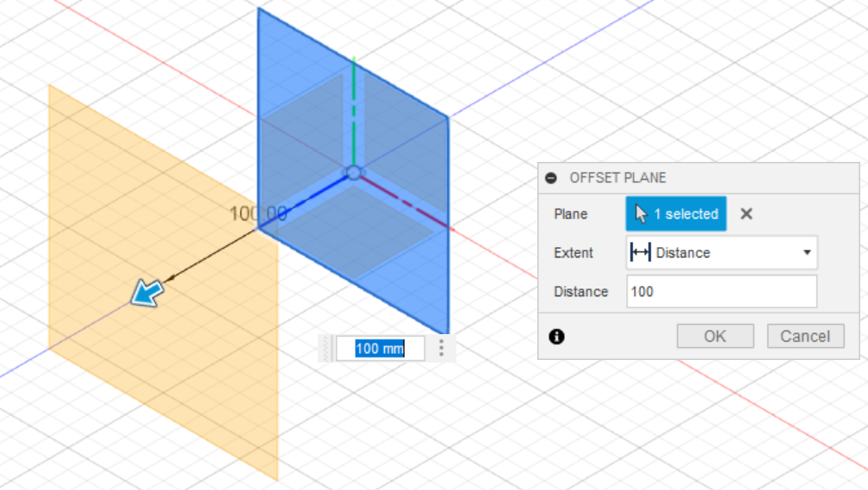Grab the blue offset direction arrow
868x490 pixels.
[x=147, y=293]
